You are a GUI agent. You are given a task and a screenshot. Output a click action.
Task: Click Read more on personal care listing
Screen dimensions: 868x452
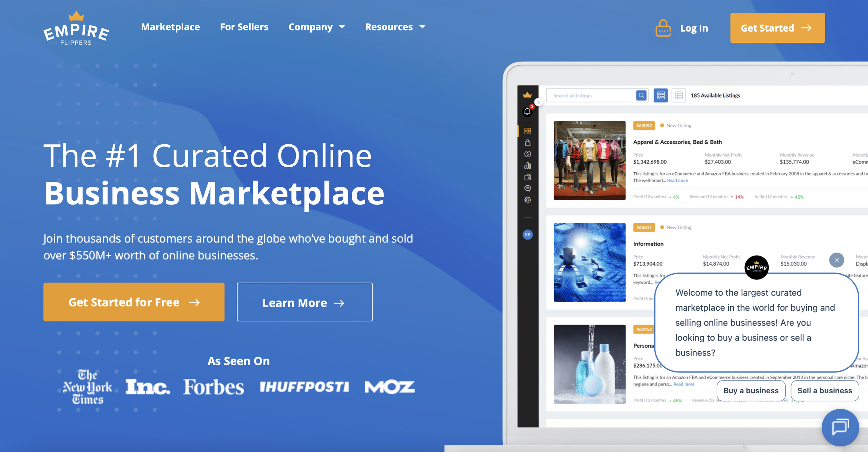[684, 384]
